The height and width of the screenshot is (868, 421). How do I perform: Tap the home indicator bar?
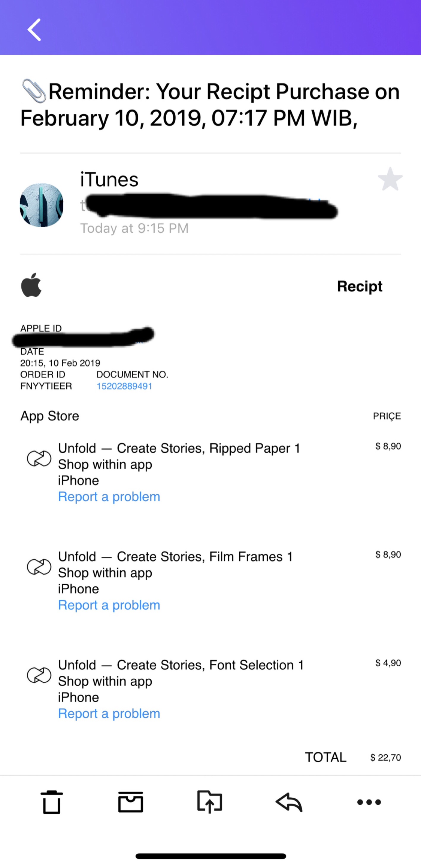(211, 856)
